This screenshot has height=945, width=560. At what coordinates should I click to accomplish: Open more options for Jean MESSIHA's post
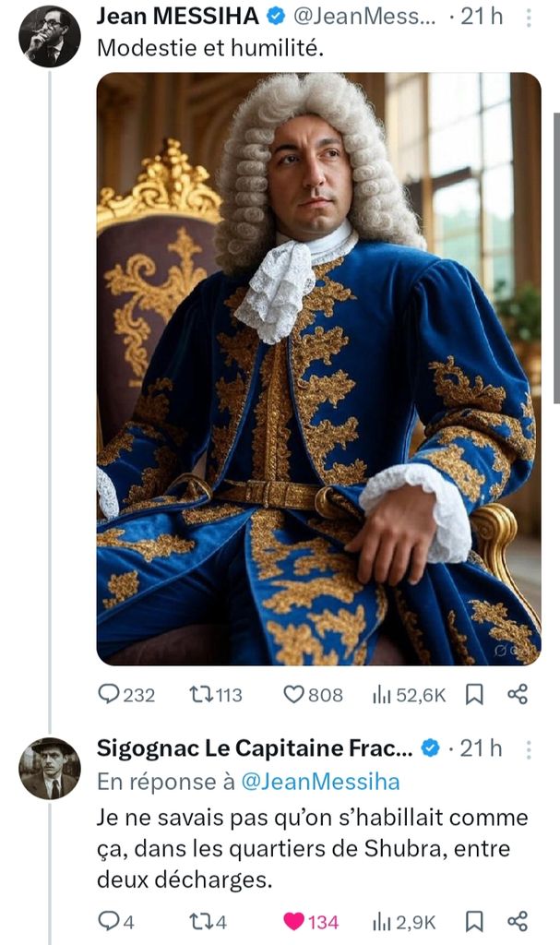(527, 18)
